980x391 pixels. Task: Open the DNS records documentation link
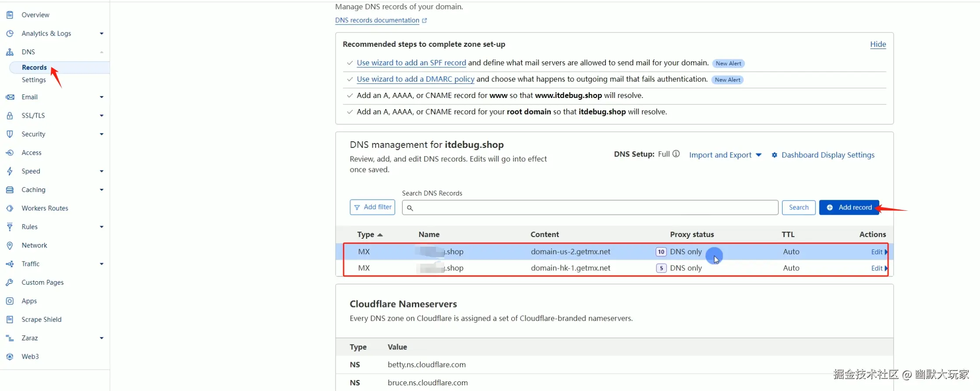coord(377,21)
